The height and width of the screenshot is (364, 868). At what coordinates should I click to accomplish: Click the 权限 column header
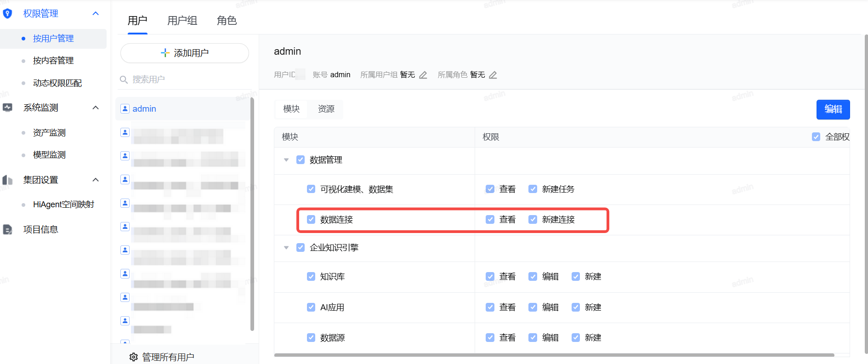pos(491,137)
